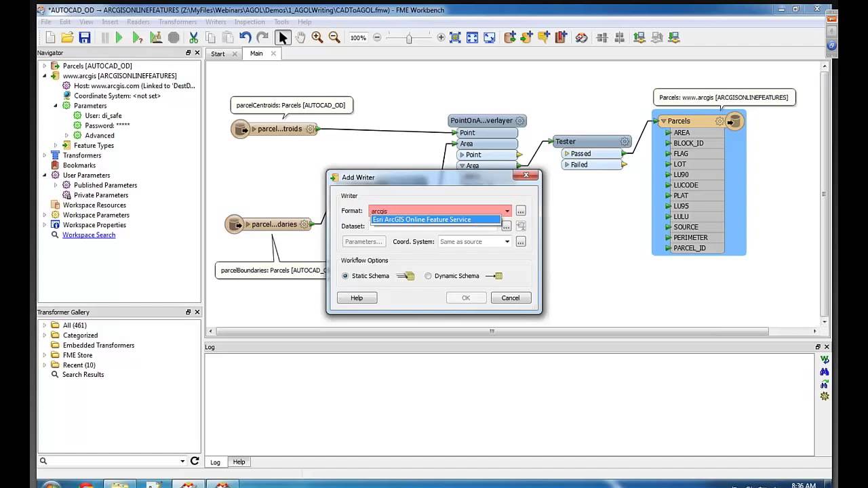Select Workspace Resources in Navigator
Screen dimensions: 868x488
94,205
